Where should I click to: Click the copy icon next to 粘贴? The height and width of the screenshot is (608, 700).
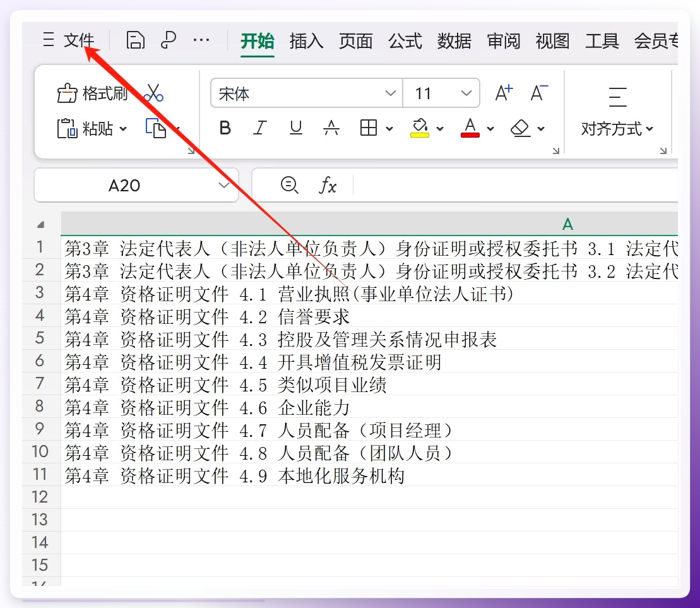click(156, 129)
